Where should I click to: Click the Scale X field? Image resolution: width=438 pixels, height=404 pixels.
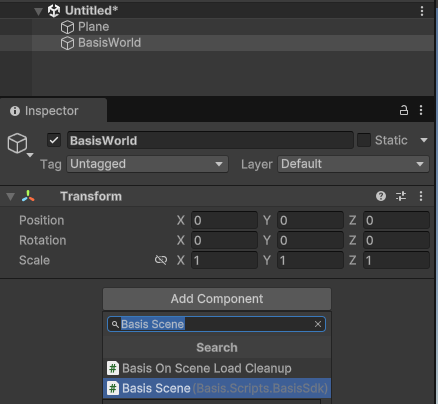pyautogui.click(x=224, y=260)
